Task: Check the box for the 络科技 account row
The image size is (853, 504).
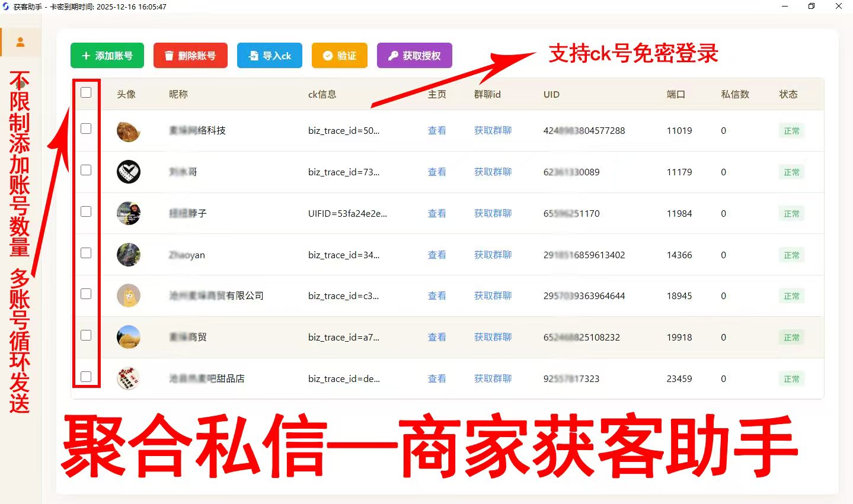Action: pyautogui.click(x=86, y=129)
